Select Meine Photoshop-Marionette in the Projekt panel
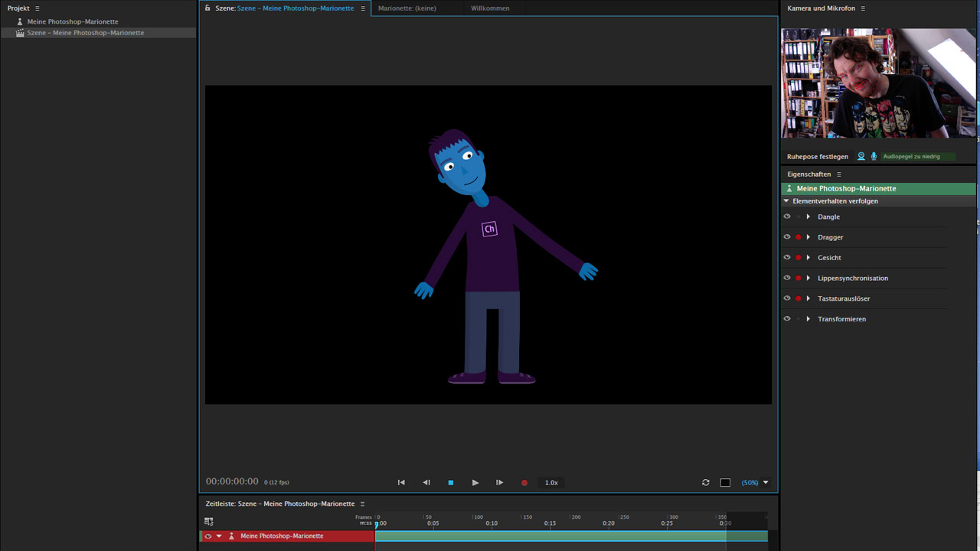The height and width of the screenshot is (551, 980). [x=73, y=22]
